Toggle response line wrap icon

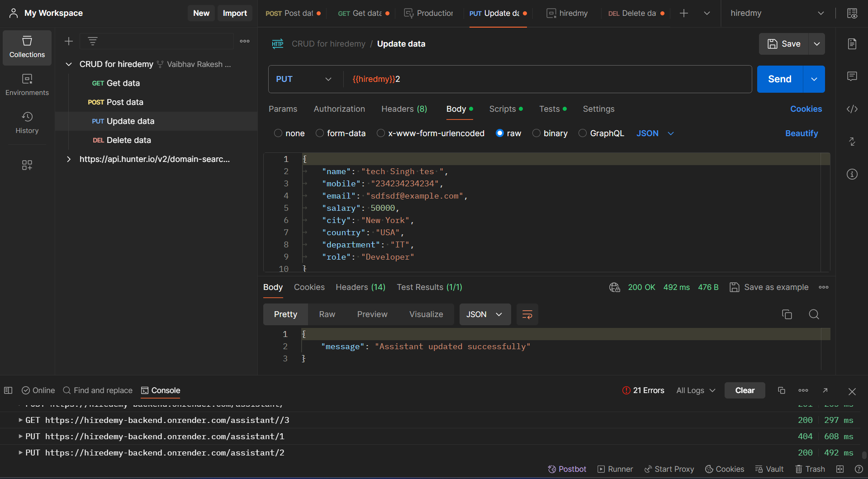tap(527, 314)
